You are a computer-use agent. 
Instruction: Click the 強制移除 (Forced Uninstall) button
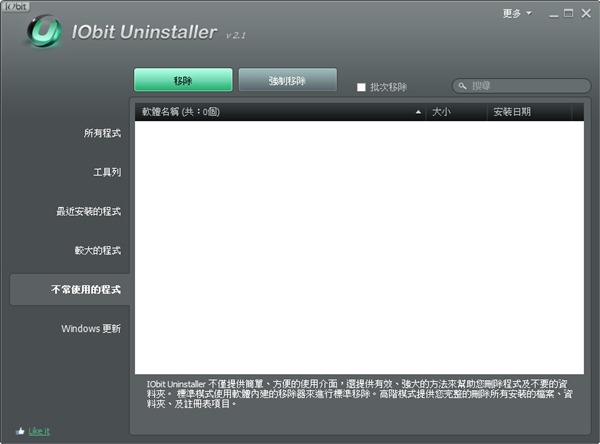tap(288, 80)
